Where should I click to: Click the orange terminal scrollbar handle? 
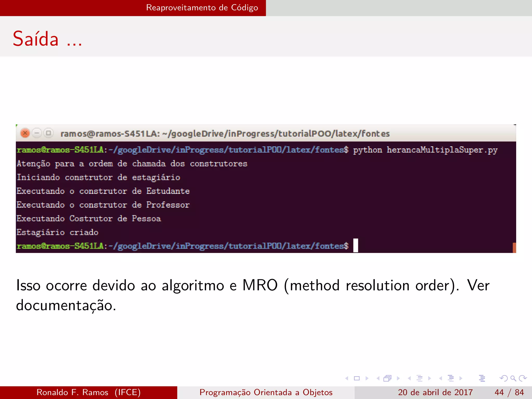(x=514, y=248)
